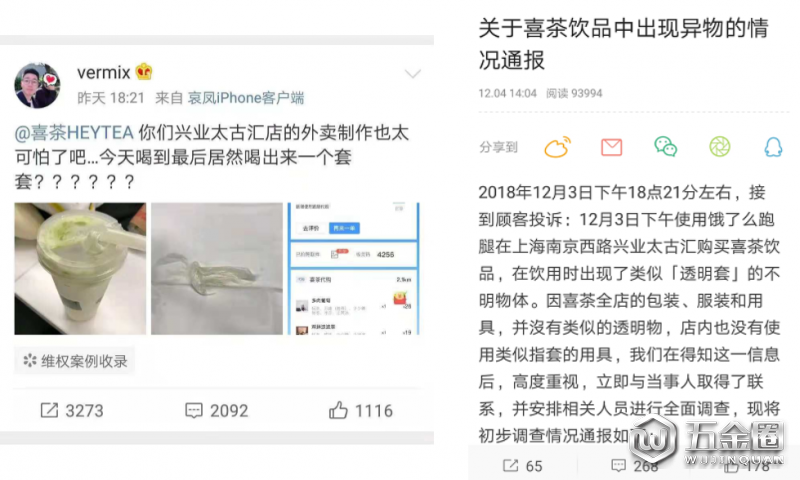Open the @喜茶HEYTEA mention link
Viewport: 800px width, 480px height.
click(74, 133)
